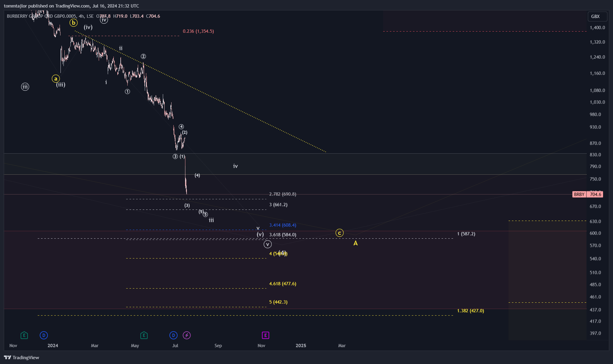Select the '(4)' wave label
613x364 pixels.
coord(197,175)
